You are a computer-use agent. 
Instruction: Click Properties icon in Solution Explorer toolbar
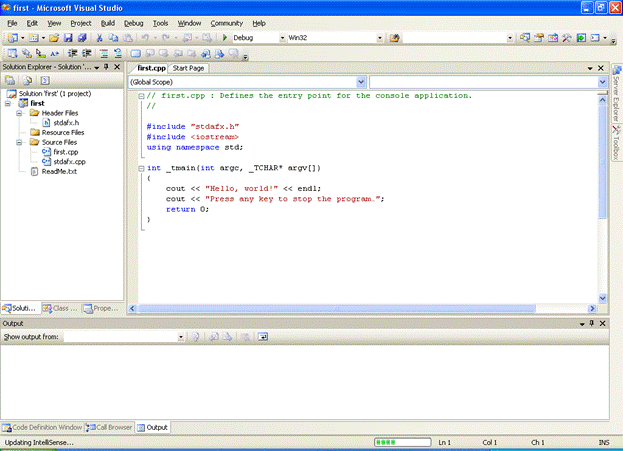(10, 81)
